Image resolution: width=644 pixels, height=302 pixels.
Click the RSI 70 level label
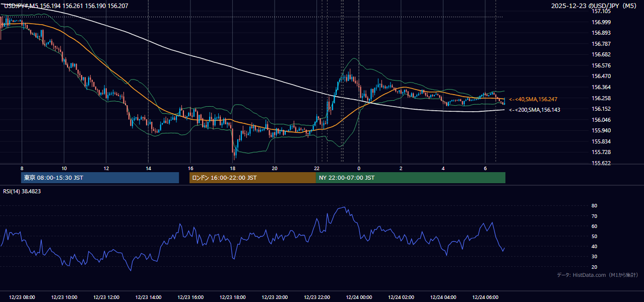594,216
